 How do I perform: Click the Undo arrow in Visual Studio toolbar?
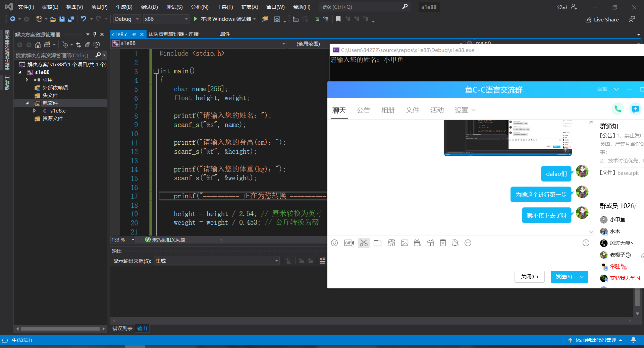point(84,19)
